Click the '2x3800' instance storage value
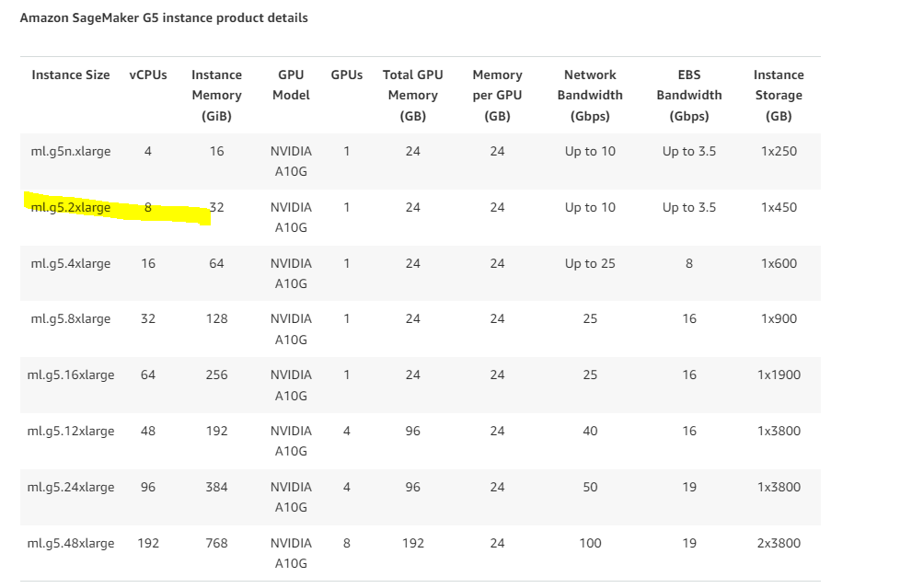 tap(779, 544)
